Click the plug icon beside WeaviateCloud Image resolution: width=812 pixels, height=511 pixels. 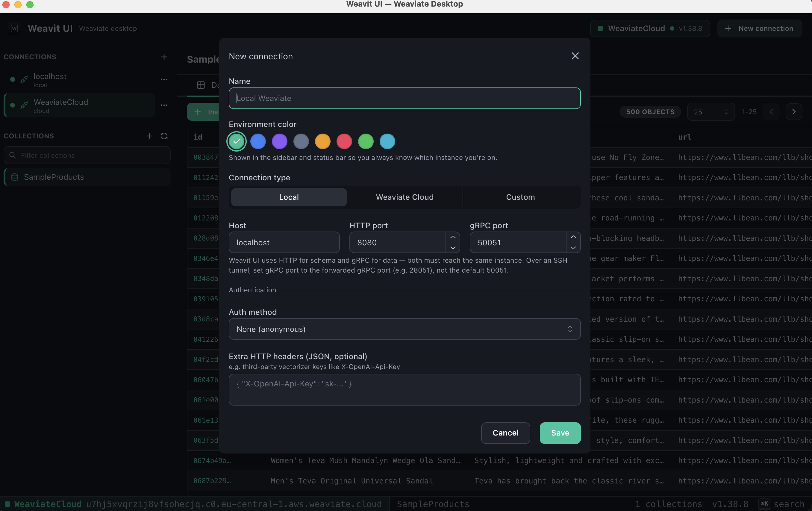click(x=24, y=105)
